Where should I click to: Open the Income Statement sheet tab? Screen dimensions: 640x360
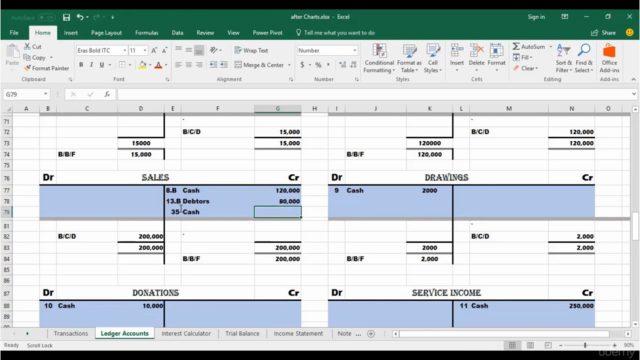(x=298, y=333)
